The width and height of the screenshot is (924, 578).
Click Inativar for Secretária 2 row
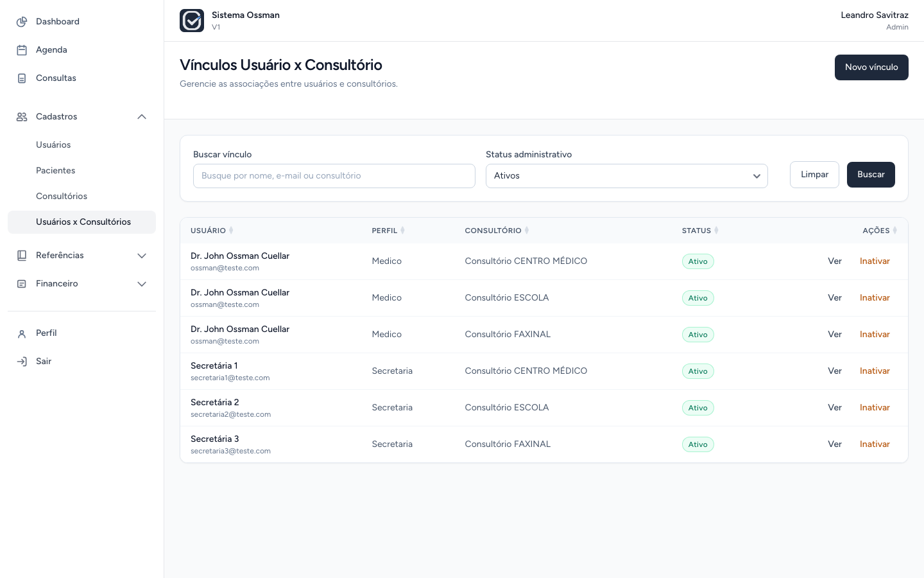point(875,408)
